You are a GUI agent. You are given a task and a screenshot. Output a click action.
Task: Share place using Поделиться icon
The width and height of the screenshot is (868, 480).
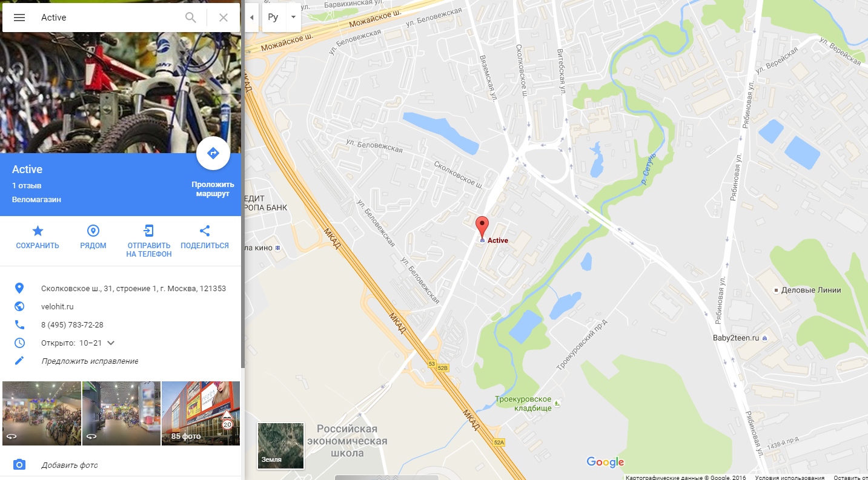coord(205,237)
